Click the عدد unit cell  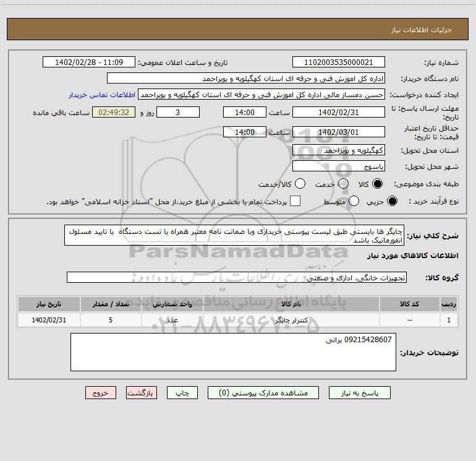[x=172, y=320]
